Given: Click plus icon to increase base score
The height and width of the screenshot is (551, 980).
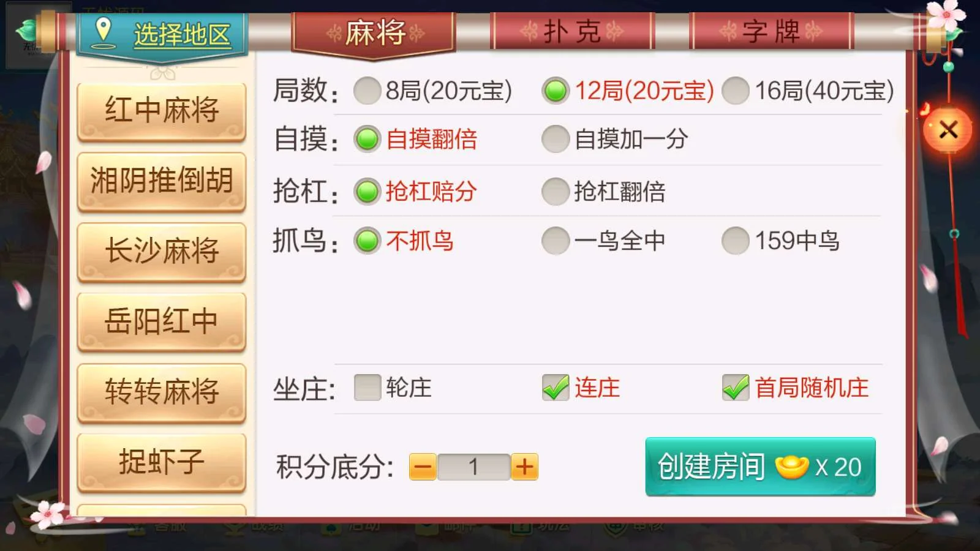Looking at the screenshot, I should [524, 467].
